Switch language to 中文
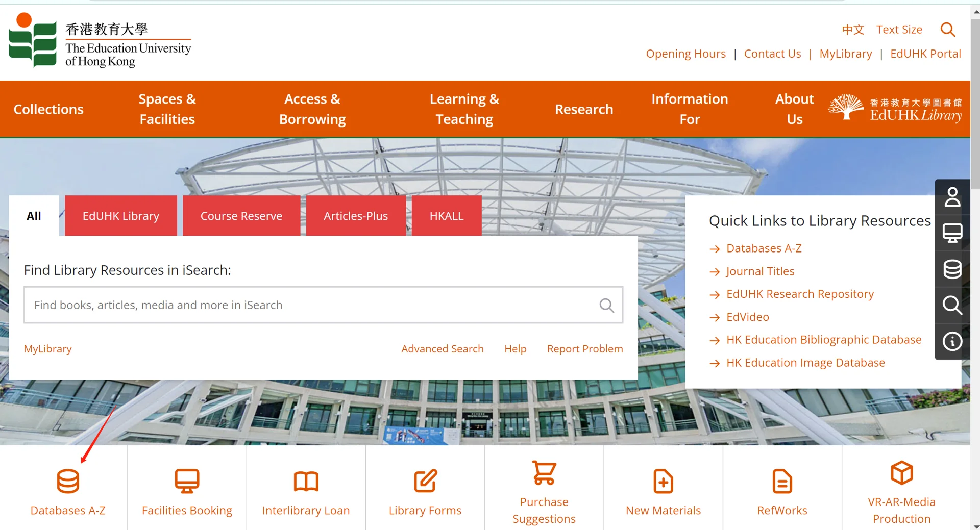This screenshot has width=980, height=530. [853, 30]
